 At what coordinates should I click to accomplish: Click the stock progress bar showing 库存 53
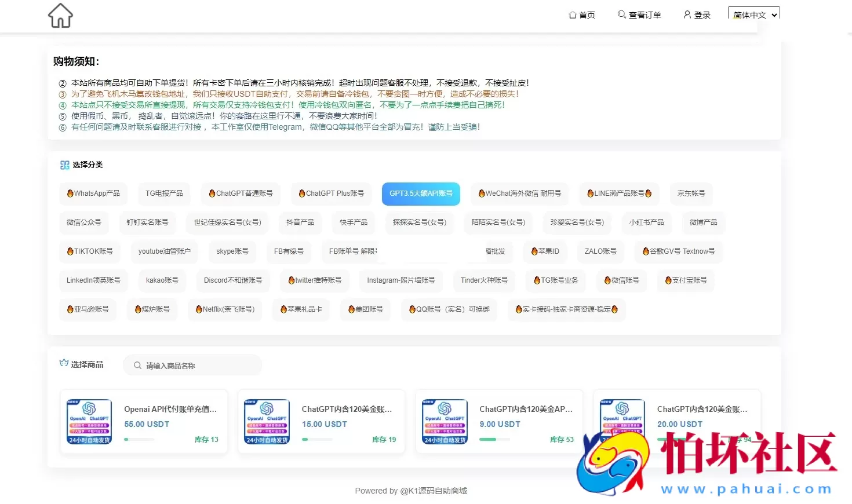point(493,439)
